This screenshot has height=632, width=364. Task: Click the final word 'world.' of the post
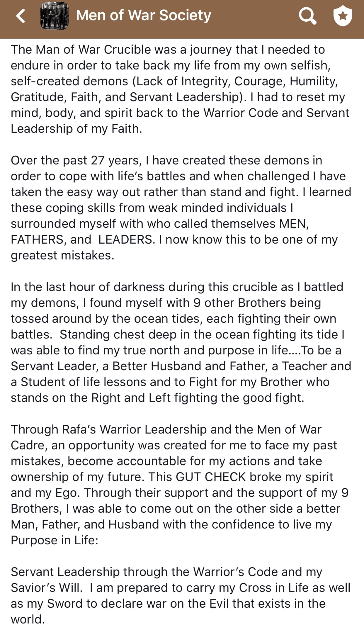tap(28, 619)
